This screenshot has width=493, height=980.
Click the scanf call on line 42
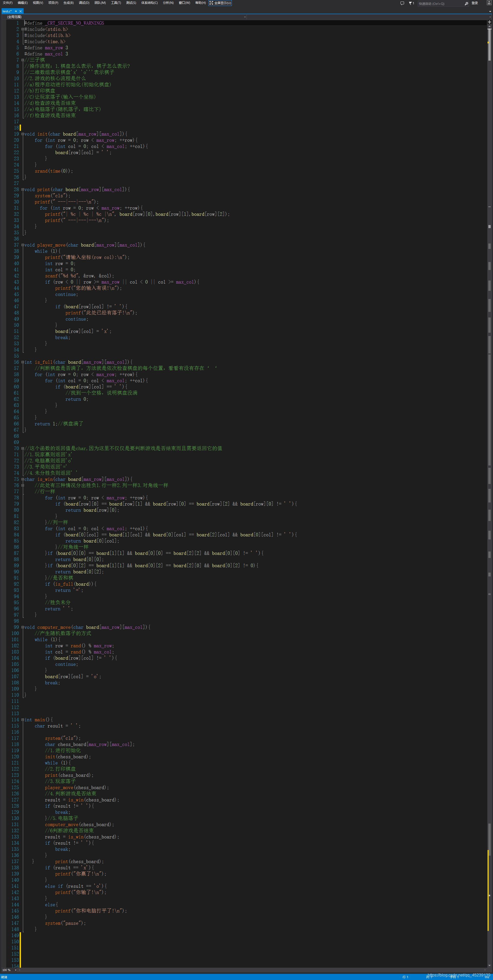click(80, 276)
